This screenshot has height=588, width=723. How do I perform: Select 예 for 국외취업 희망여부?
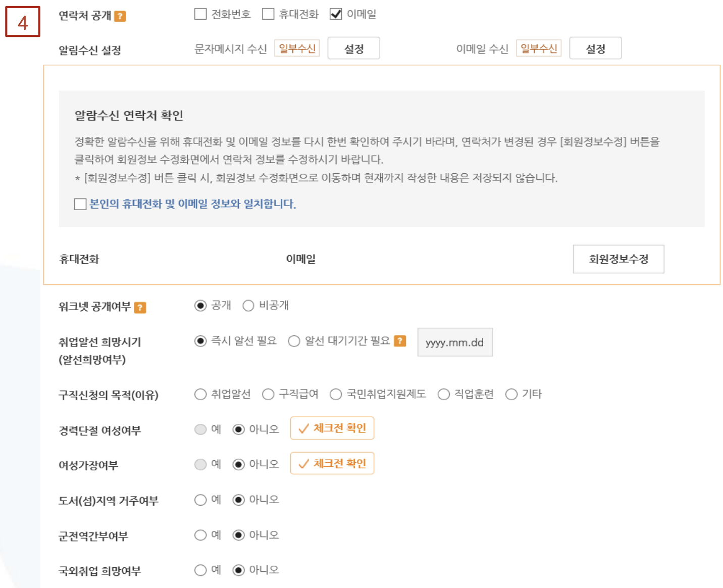pyautogui.click(x=200, y=570)
